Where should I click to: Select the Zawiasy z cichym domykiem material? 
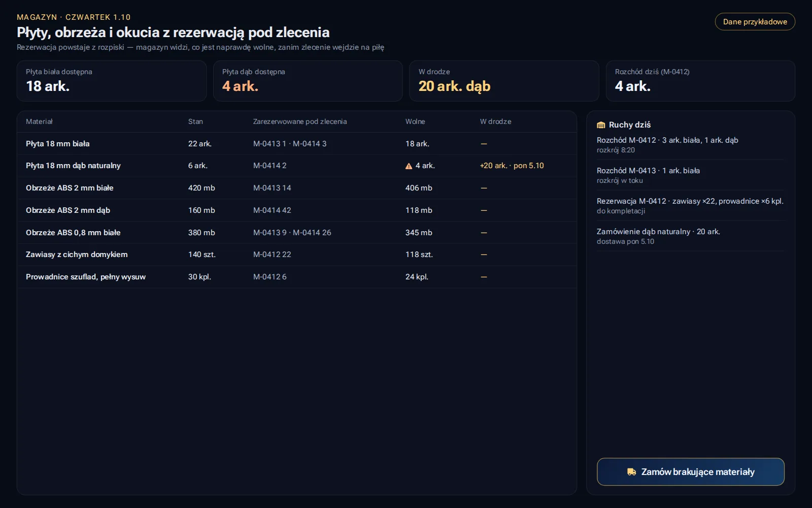point(77,255)
